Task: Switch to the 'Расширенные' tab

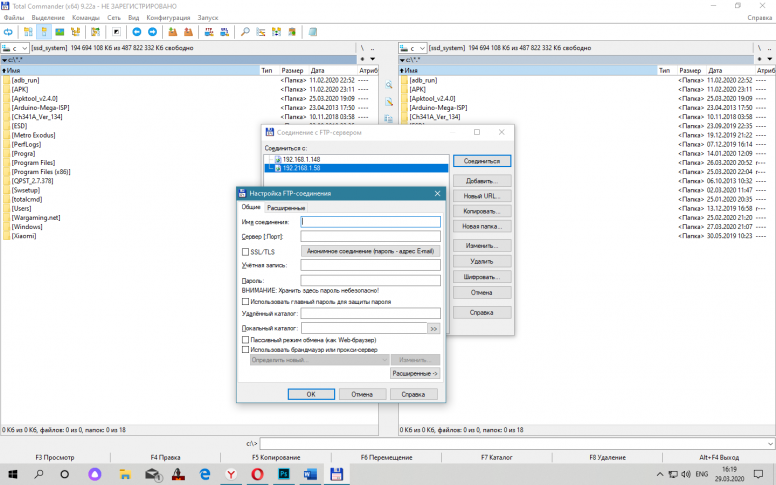Action: point(286,208)
